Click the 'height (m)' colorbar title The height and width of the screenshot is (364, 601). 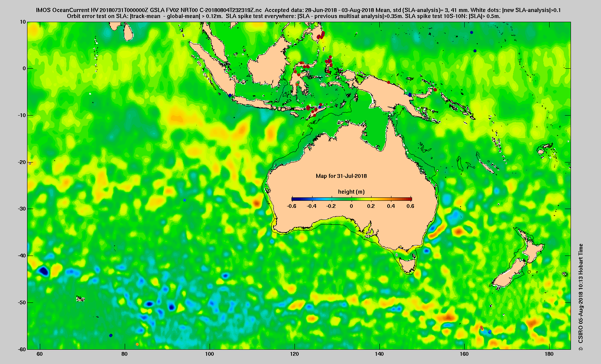tap(351, 192)
